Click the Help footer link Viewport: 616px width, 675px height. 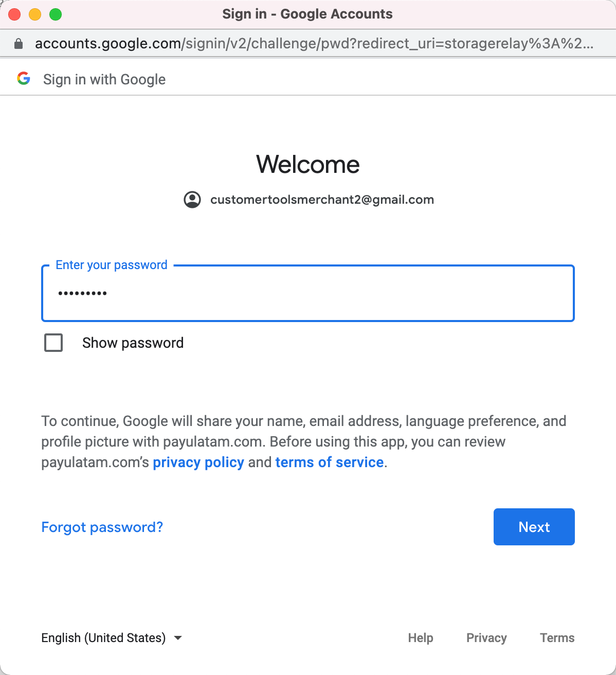point(421,638)
